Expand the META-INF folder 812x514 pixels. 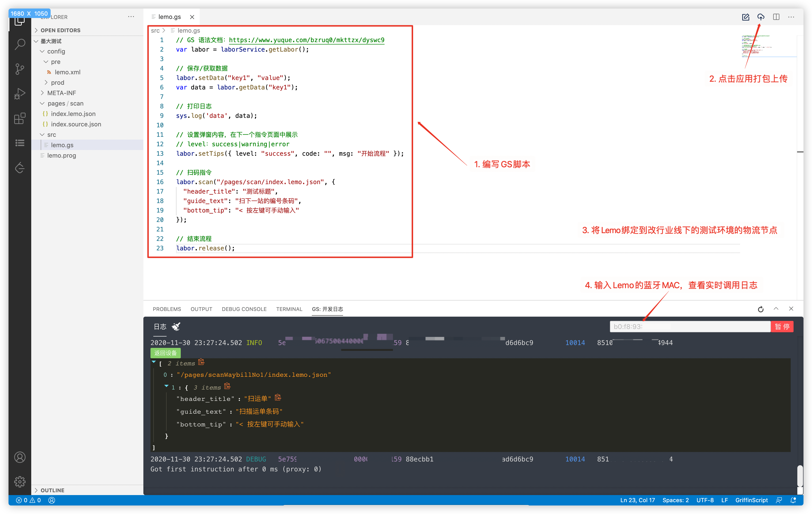click(x=61, y=93)
